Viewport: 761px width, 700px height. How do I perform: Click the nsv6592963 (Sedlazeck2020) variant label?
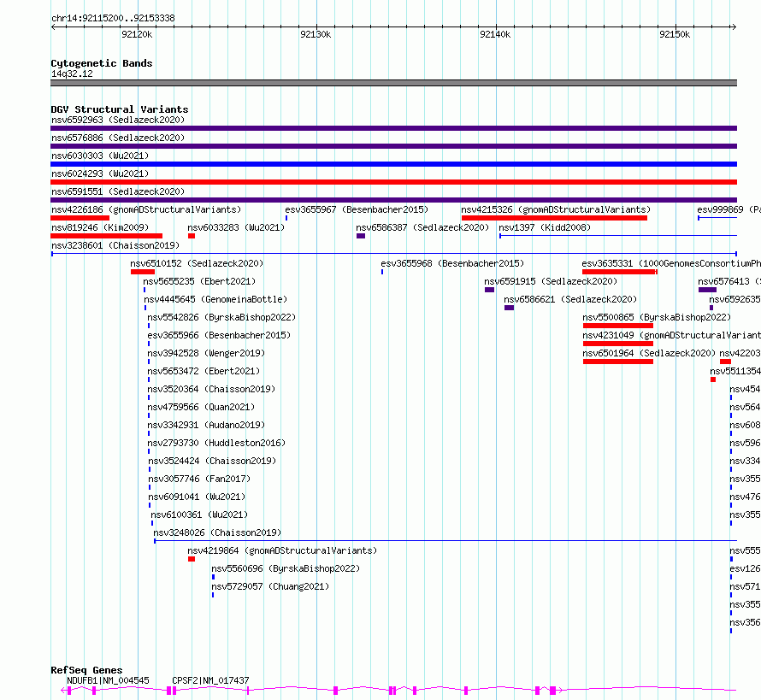click(x=118, y=120)
